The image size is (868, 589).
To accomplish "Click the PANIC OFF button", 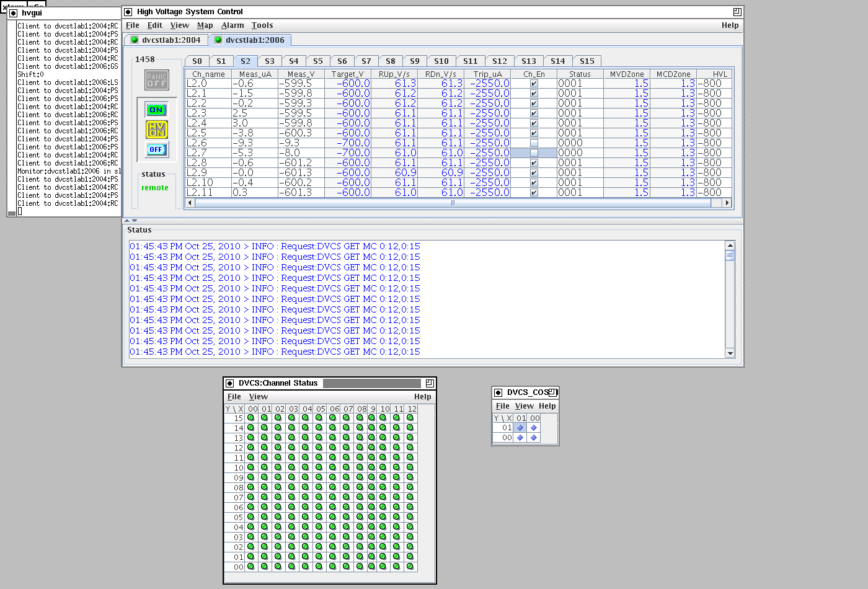I will click(157, 80).
